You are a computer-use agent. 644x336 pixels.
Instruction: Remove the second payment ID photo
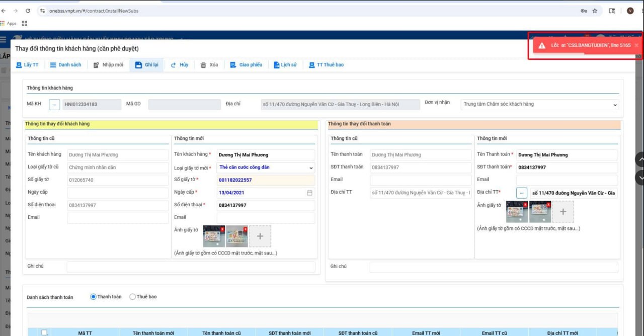click(548, 205)
